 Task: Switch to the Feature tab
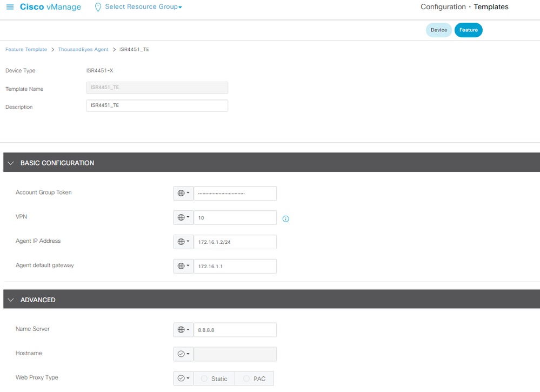[468, 30]
